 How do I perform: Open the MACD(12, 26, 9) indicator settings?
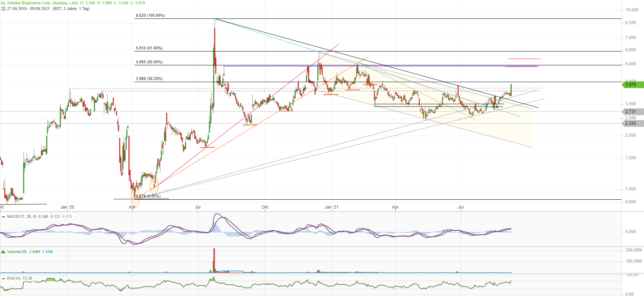(22, 216)
